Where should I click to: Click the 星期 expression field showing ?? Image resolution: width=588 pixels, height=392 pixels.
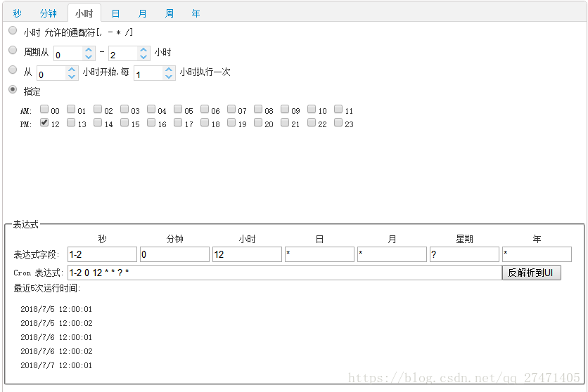pos(464,254)
